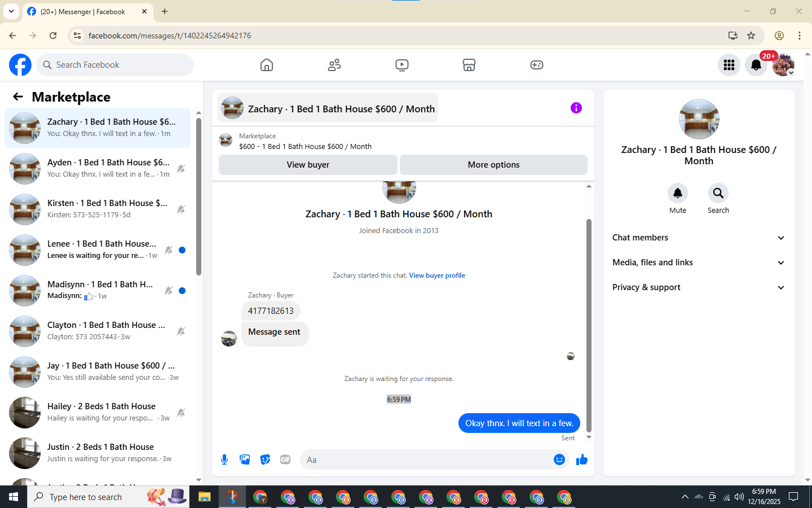
Task: Attach a photo with the image icon
Action: [x=245, y=459]
